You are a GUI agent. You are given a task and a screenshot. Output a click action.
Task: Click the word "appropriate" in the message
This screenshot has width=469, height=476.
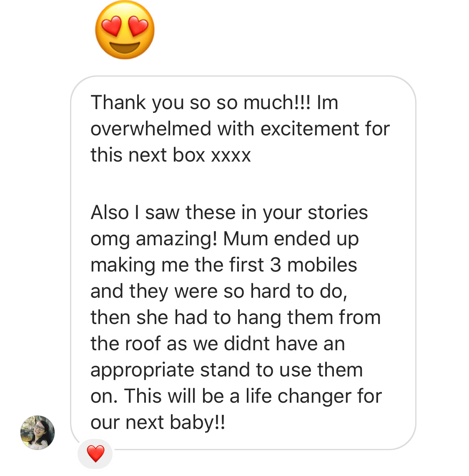142,370
